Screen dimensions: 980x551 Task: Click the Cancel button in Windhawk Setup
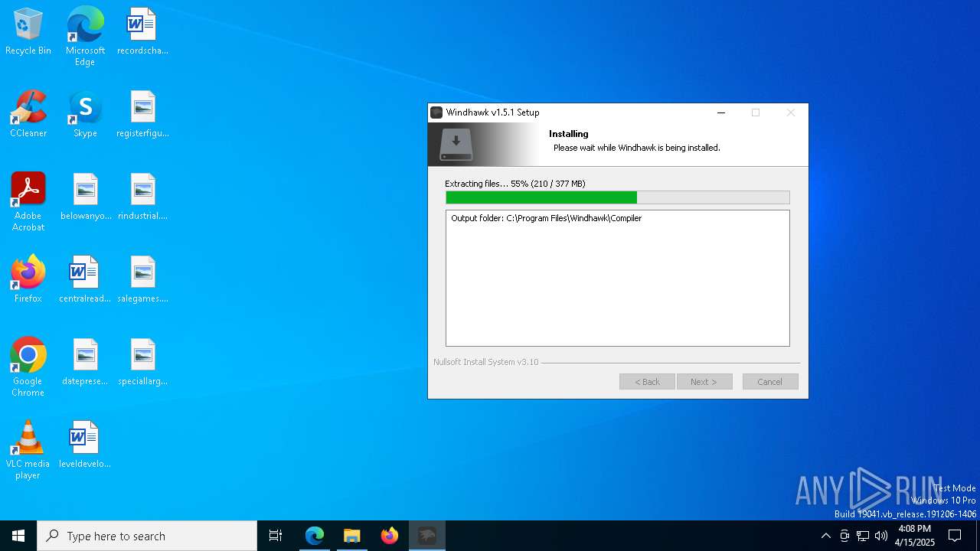(770, 381)
